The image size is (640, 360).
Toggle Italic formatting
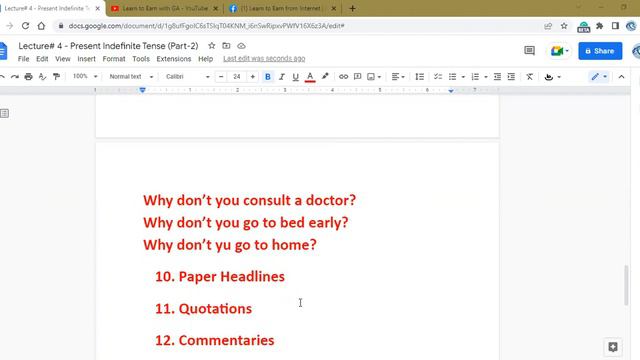click(x=282, y=77)
